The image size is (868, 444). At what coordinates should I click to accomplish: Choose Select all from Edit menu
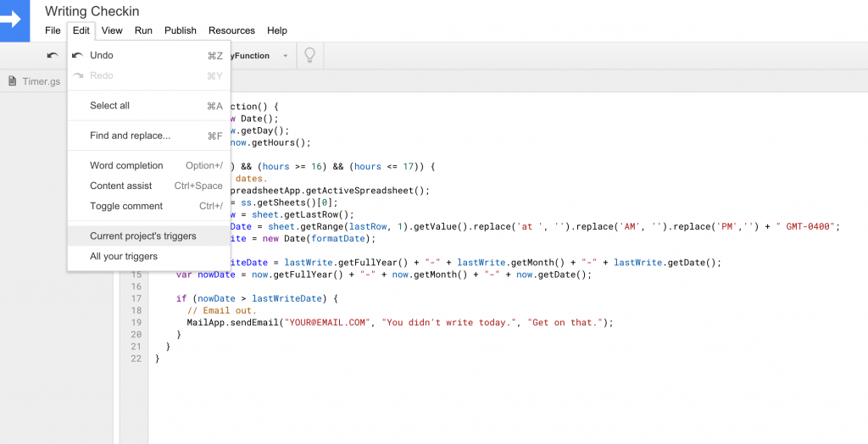coord(109,106)
